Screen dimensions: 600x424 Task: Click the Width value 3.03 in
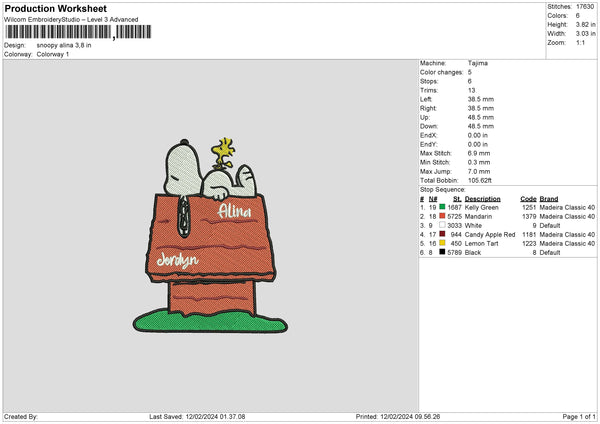point(586,34)
